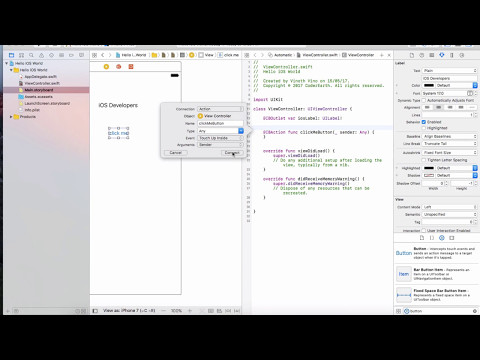Open the Issue navigator warning icon
This screenshot has width=480, height=360.
click(x=41, y=55)
